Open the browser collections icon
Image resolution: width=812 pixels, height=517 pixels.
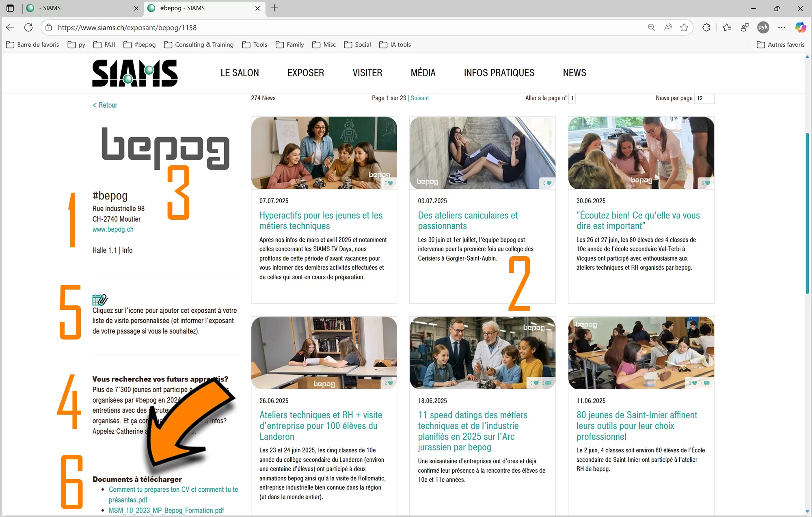pos(745,27)
